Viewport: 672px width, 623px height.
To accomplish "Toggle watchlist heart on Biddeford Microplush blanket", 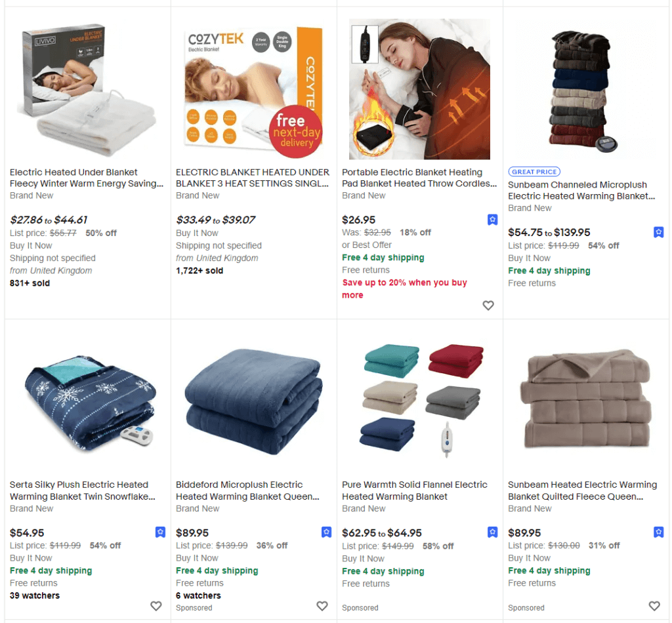I will point(322,607).
